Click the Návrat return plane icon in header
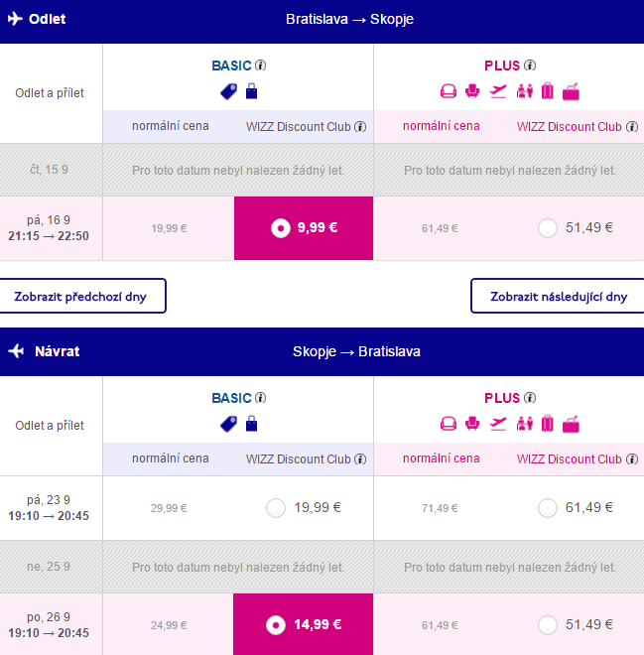Image resolution: width=644 pixels, height=655 pixels. pyautogui.click(x=16, y=351)
